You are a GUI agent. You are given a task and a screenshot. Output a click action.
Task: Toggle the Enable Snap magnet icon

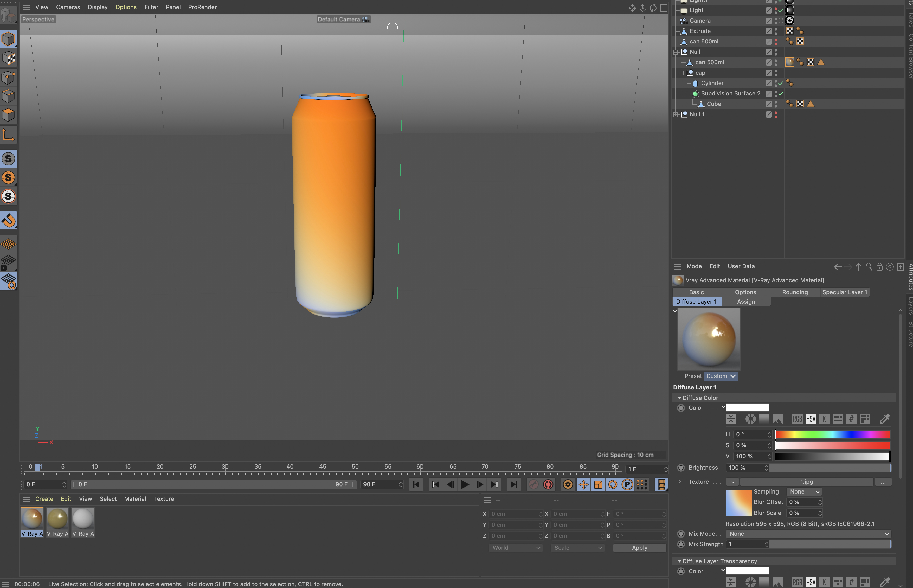pos(8,220)
